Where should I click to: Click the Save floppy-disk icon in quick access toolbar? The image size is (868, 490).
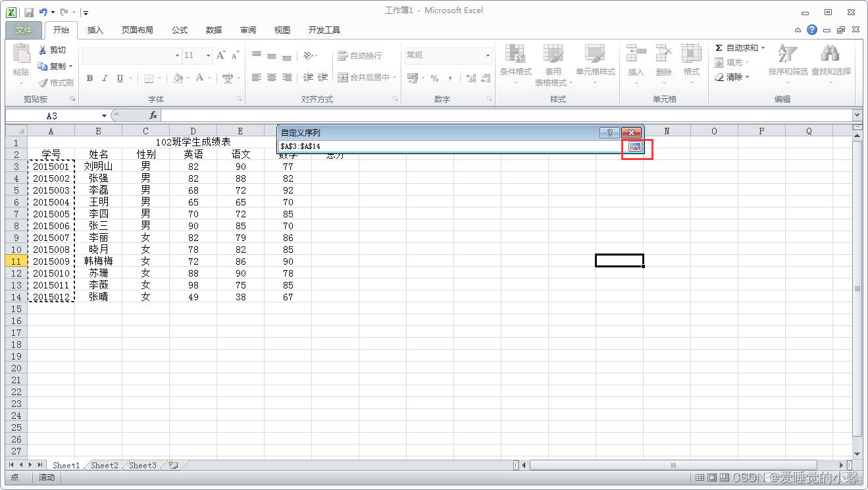pyautogui.click(x=28, y=12)
